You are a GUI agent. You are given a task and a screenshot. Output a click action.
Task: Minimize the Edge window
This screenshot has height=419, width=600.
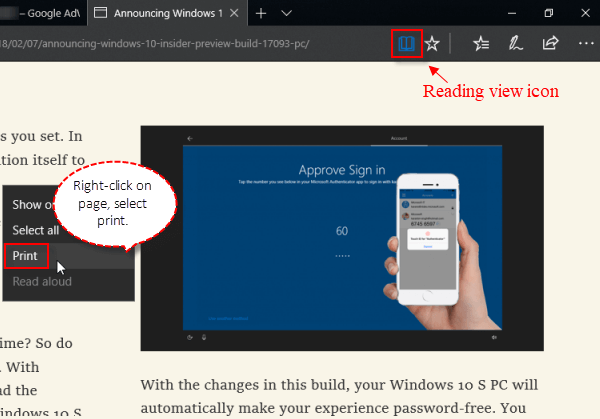tap(512, 13)
